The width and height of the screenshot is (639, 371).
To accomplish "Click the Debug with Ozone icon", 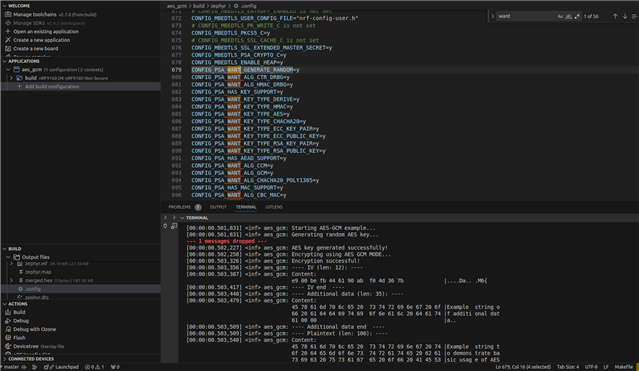I will 8,329.
